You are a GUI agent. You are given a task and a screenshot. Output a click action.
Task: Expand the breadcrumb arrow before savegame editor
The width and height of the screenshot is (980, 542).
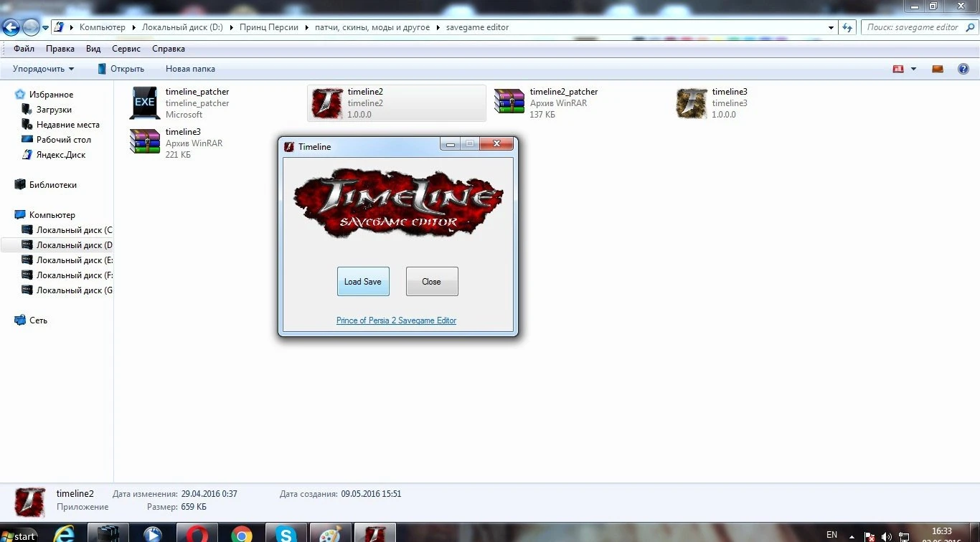(x=438, y=28)
